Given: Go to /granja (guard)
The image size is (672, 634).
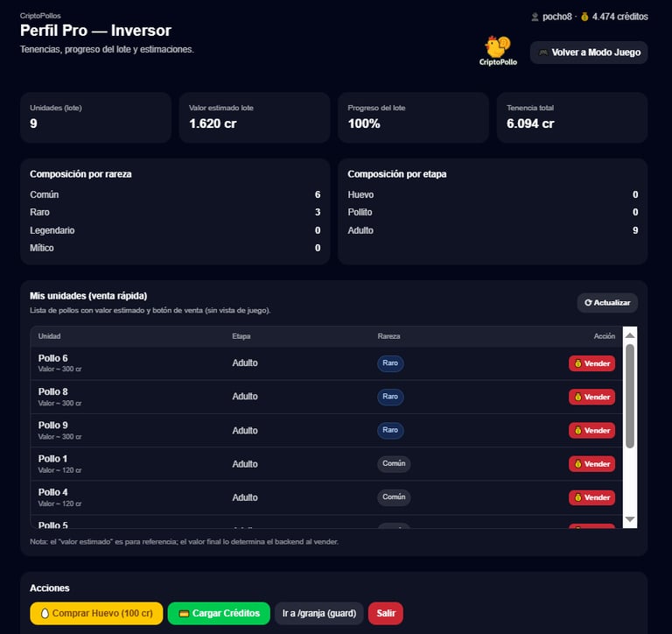Looking at the screenshot, I should pos(319,614).
